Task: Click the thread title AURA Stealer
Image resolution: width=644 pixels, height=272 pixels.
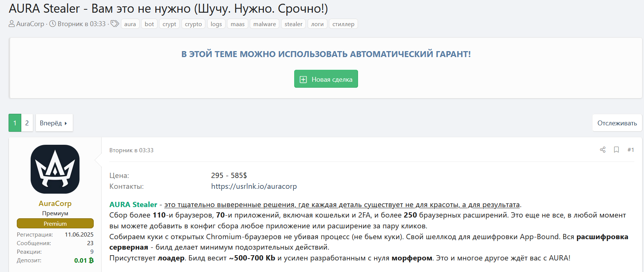Action: point(168,8)
